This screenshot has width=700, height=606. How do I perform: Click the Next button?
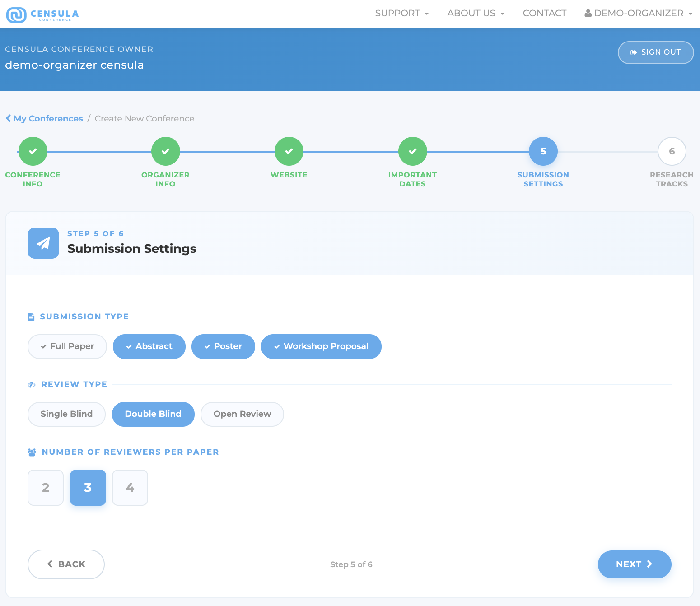(635, 564)
